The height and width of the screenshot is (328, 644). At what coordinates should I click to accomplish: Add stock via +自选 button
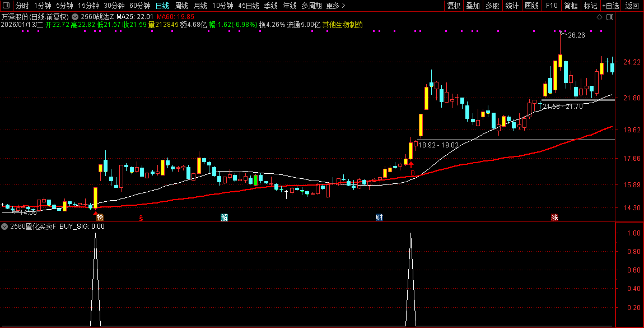coord(611,6)
